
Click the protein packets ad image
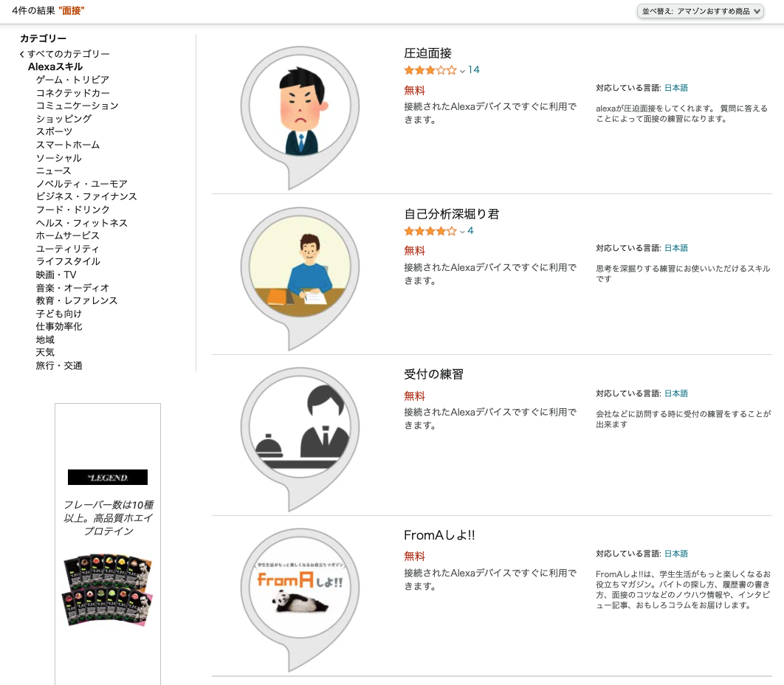107,590
